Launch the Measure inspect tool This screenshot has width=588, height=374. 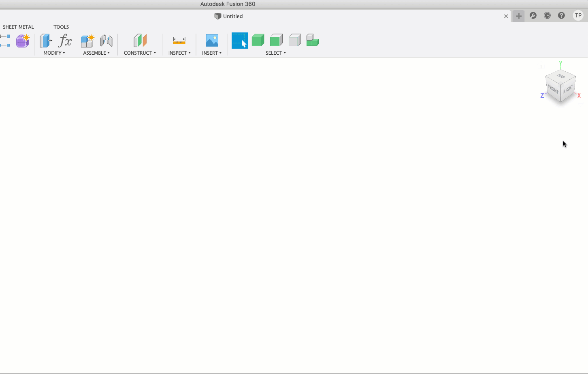pos(179,41)
